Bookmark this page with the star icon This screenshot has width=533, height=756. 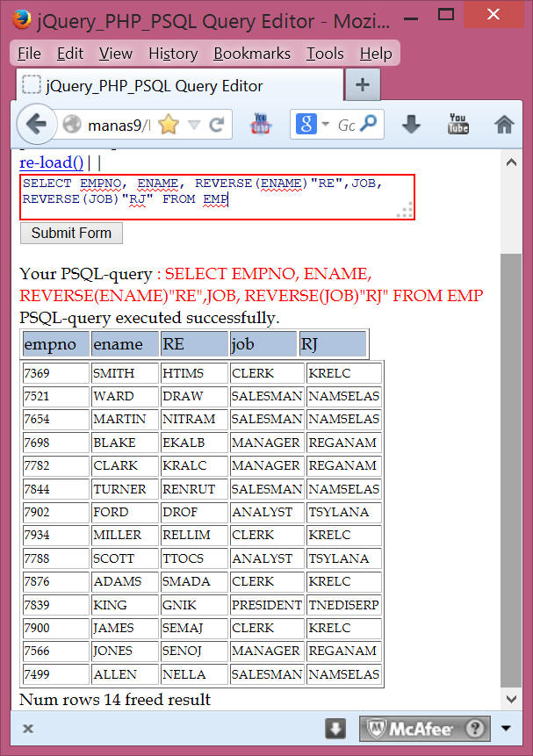pos(169,126)
